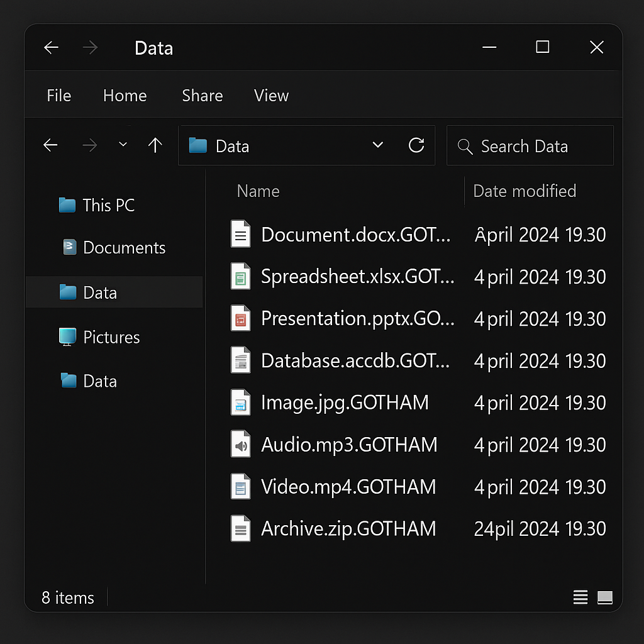
Task: Select Pictures in the navigation pane
Action: click(111, 337)
